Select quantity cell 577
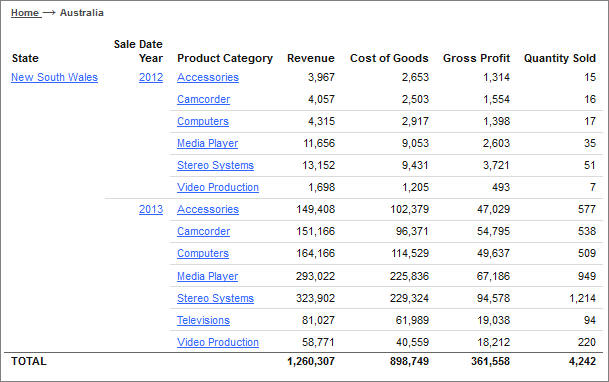 pos(586,209)
